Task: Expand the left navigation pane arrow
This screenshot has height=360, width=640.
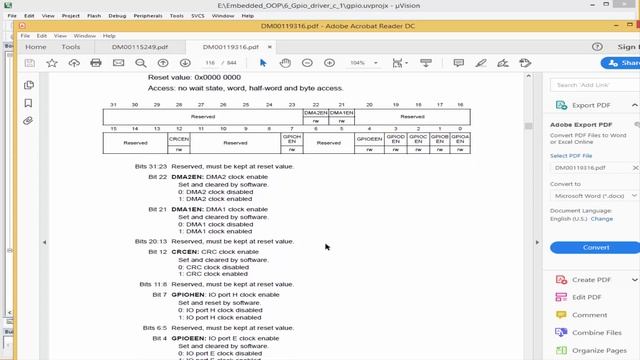Action: pos(44,242)
